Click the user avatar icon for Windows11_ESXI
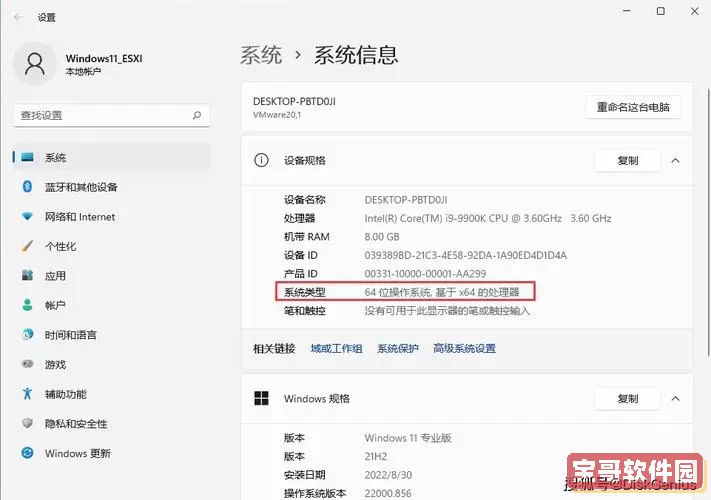711x500 pixels. pos(34,64)
